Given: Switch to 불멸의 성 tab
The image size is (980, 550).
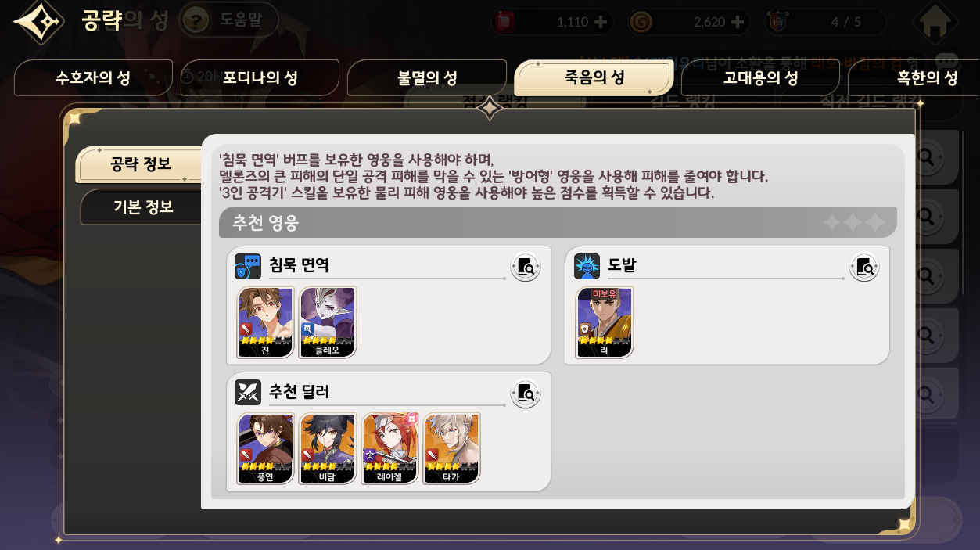Looking at the screenshot, I should click(427, 78).
